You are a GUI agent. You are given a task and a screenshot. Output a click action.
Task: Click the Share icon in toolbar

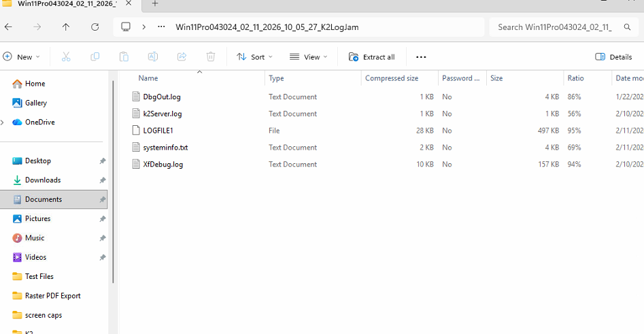182,57
